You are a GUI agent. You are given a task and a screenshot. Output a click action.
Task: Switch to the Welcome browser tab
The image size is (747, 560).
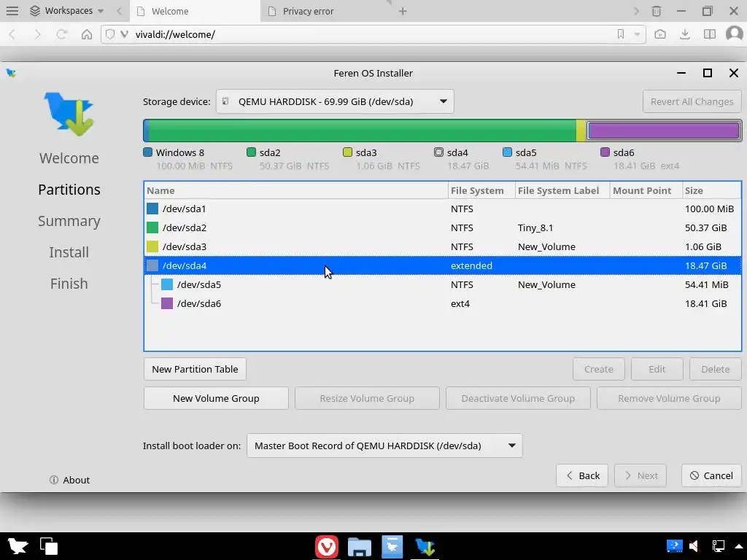pyautogui.click(x=196, y=11)
